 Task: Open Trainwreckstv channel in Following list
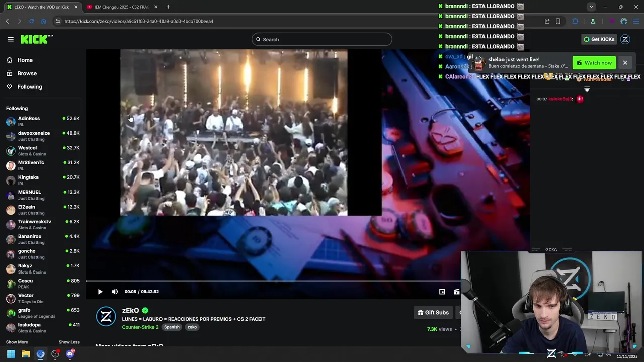pos(43,225)
